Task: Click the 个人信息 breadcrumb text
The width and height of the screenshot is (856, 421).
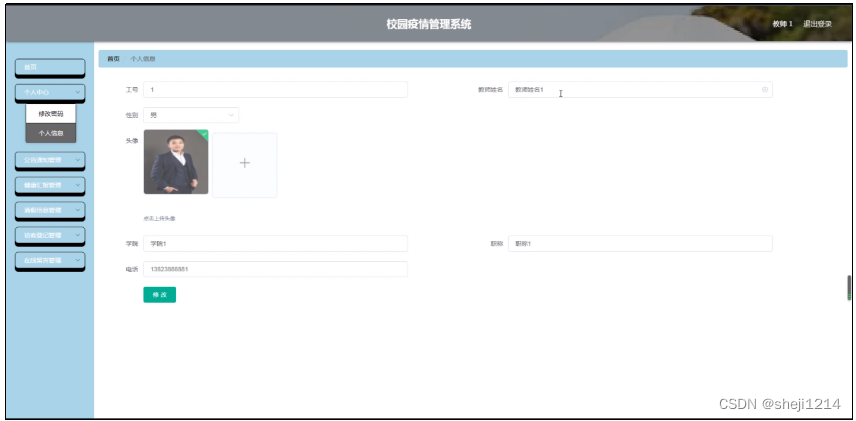Action: (x=142, y=59)
